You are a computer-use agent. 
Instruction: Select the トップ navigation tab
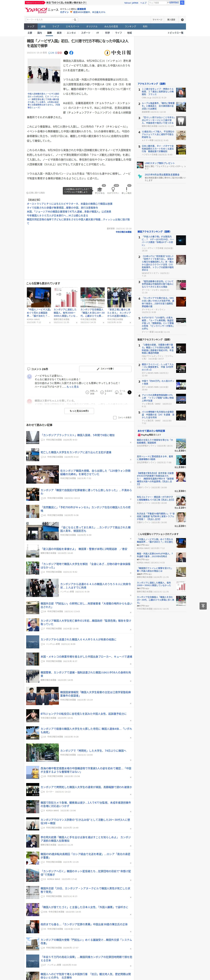(x=31, y=27)
